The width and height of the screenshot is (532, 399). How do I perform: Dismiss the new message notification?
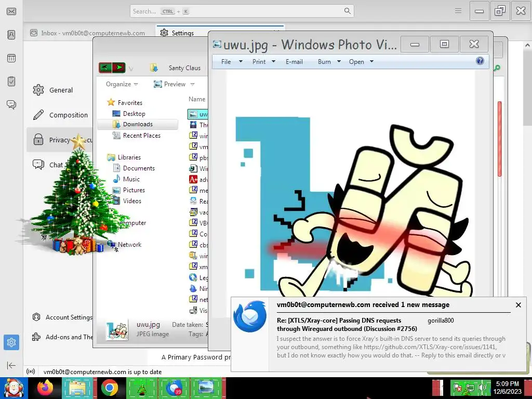518,305
